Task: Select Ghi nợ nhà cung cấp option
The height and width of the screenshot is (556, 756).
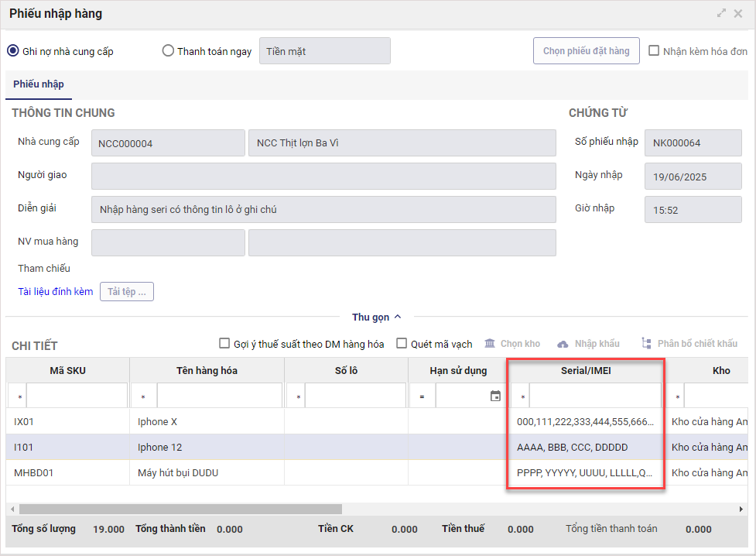Action: (13, 51)
